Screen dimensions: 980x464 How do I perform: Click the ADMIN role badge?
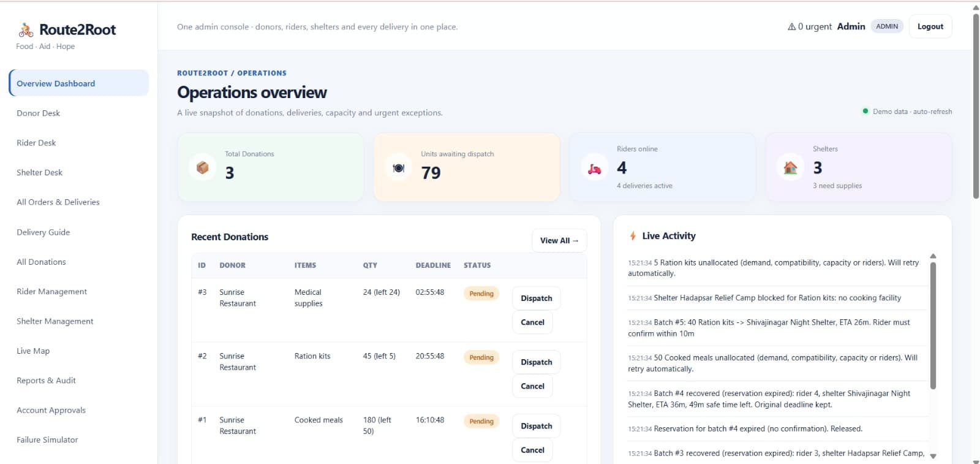tap(886, 26)
